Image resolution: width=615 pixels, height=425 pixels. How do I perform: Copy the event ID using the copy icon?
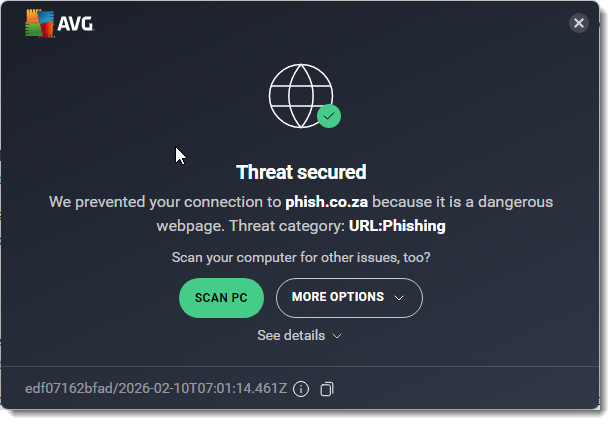click(326, 389)
